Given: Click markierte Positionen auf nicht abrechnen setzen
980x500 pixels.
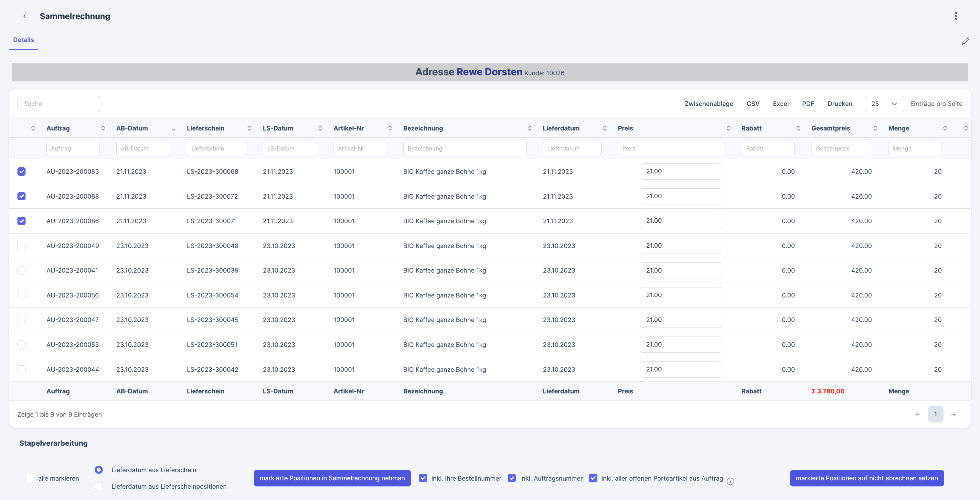Looking at the screenshot, I should pos(866,478).
